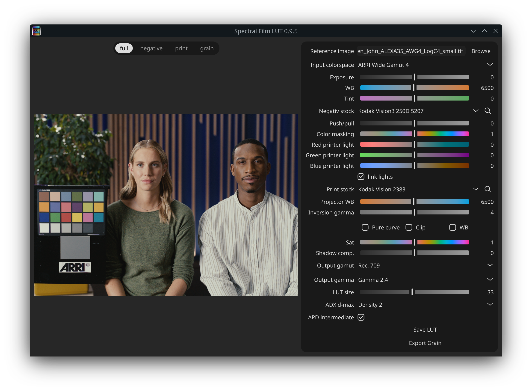Open the ADX d-max dropdown

tap(425, 304)
